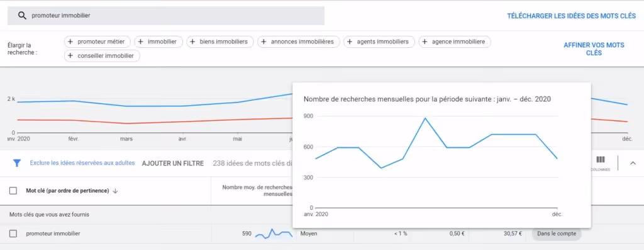644x250 pixels.
Task: Tick the select-all checkbox in table header
Action: coord(13,191)
